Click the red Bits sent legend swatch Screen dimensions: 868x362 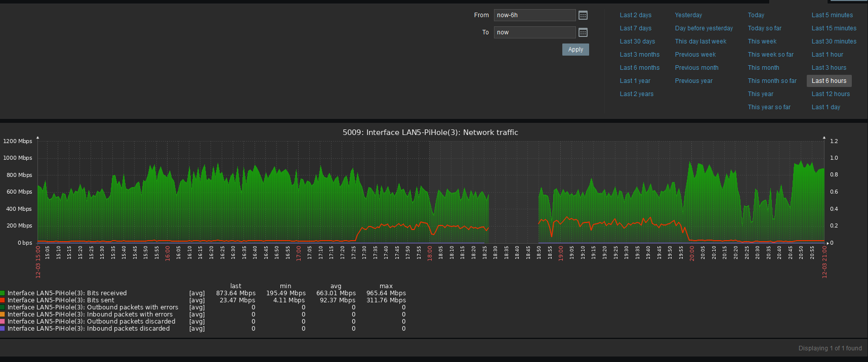pos(3,300)
